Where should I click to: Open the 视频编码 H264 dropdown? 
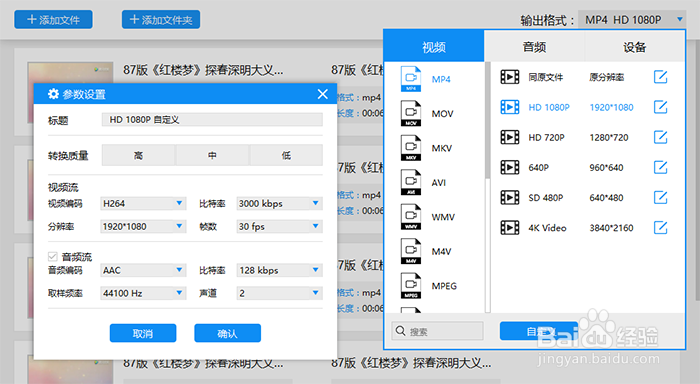point(143,204)
